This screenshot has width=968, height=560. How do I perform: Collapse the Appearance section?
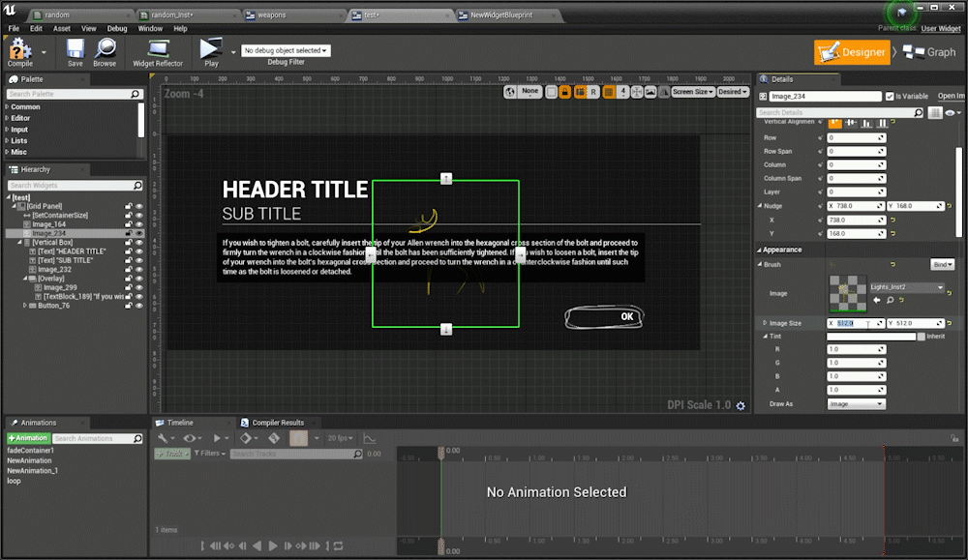coord(759,250)
